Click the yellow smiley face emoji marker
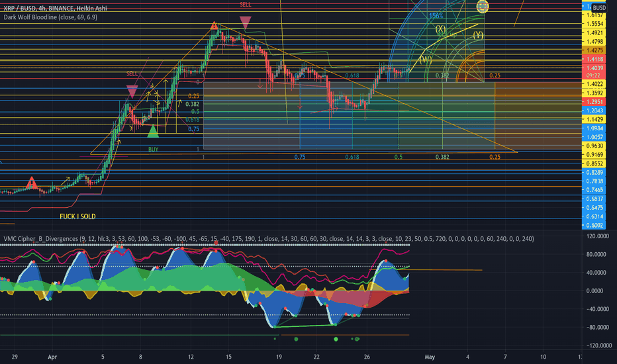The height and width of the screenshot is (364, 617). point(483,7)
